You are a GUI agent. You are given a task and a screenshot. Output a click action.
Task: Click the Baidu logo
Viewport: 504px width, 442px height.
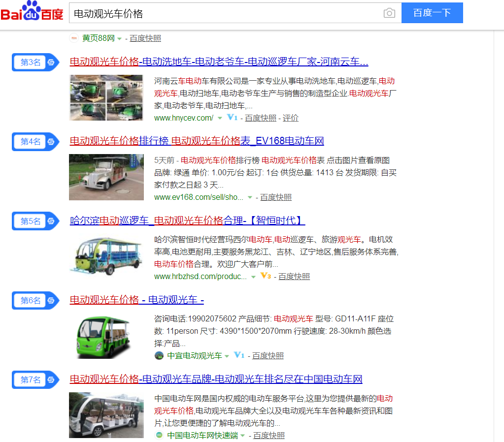(x=32, y=11)
